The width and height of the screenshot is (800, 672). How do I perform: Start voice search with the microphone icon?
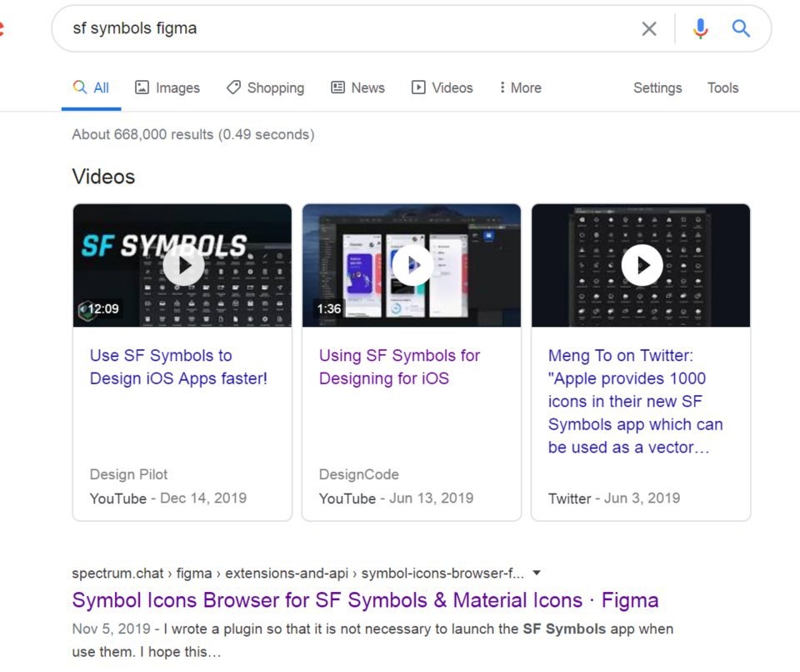tap(701, 28)
